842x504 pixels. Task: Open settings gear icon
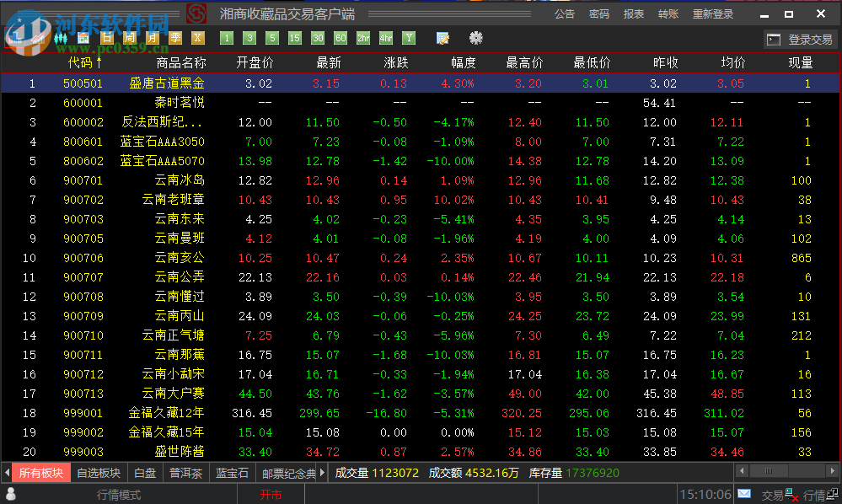click(475, 38)
